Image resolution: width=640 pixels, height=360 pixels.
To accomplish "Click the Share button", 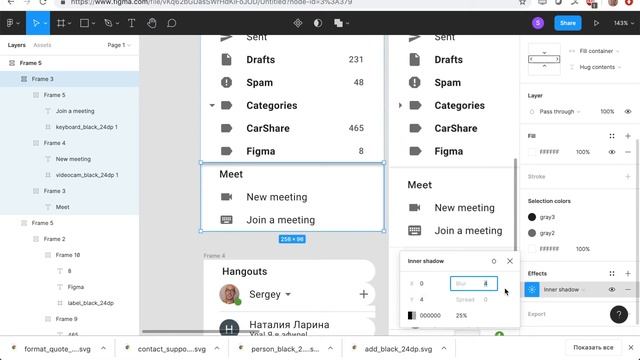I will coord(568,23).
